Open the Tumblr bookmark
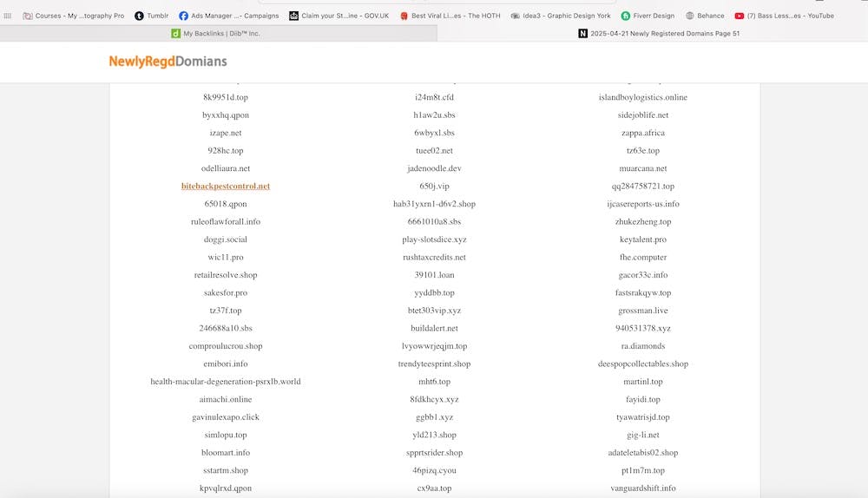This screenshot has height=498, width=868. coord(151,16)
